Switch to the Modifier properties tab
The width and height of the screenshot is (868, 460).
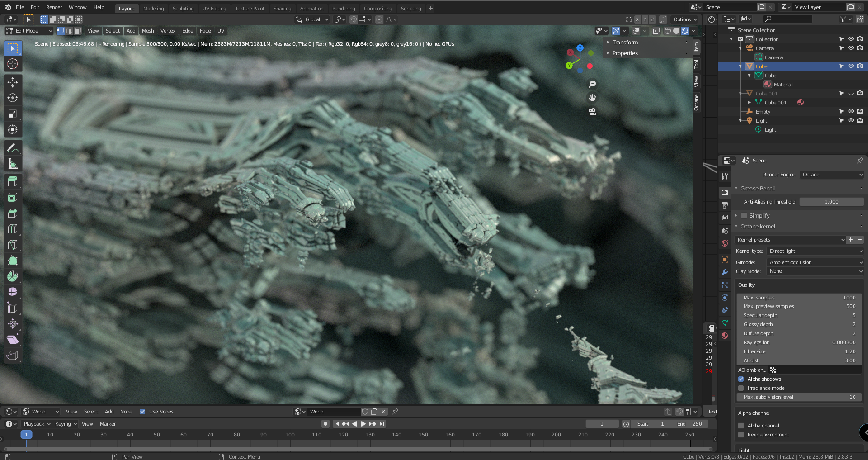(x=725, y=272)
